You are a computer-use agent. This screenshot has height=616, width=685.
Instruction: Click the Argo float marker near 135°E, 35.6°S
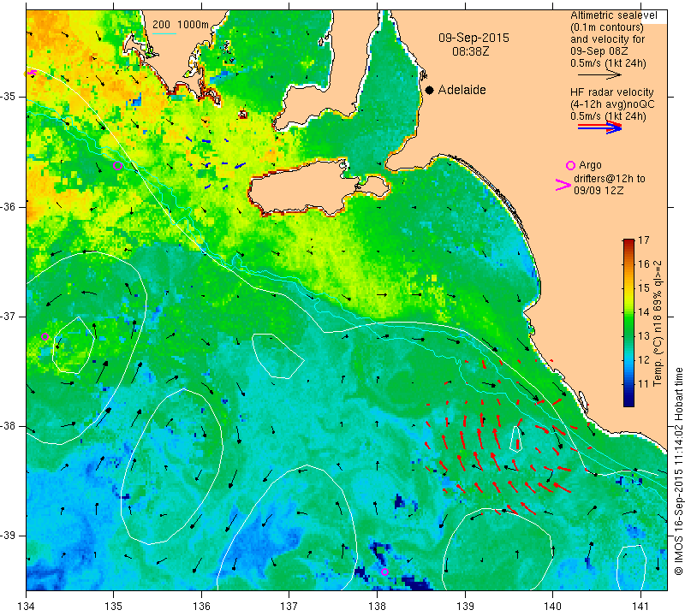coord(117,165)
